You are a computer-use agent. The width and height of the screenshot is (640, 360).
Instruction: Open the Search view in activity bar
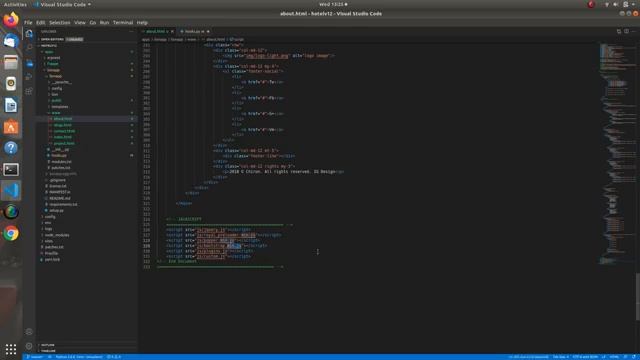point(29,48)
